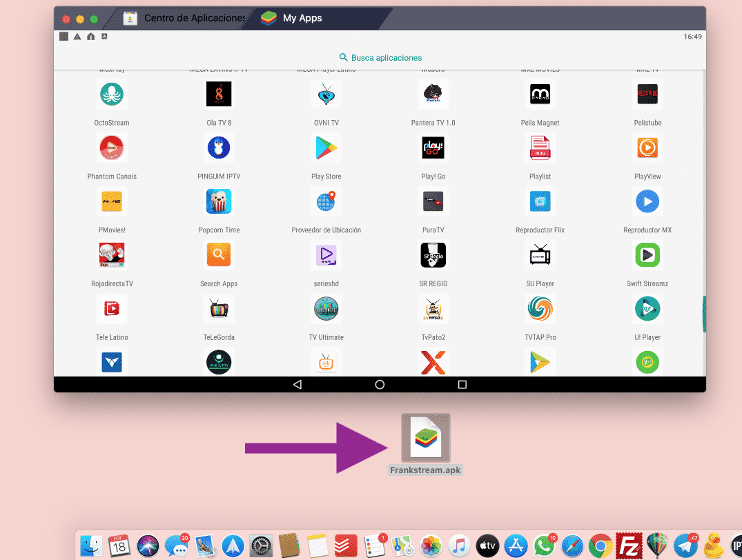Image resolution: width=742 pixels, height=560 pixels.
Task: Open Proveedor de Ubicación app
Action: 326,201
